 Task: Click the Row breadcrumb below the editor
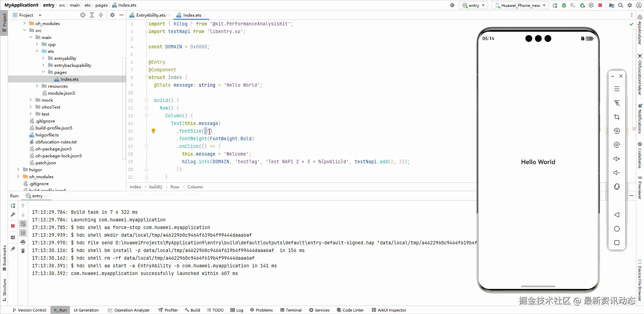175,187
